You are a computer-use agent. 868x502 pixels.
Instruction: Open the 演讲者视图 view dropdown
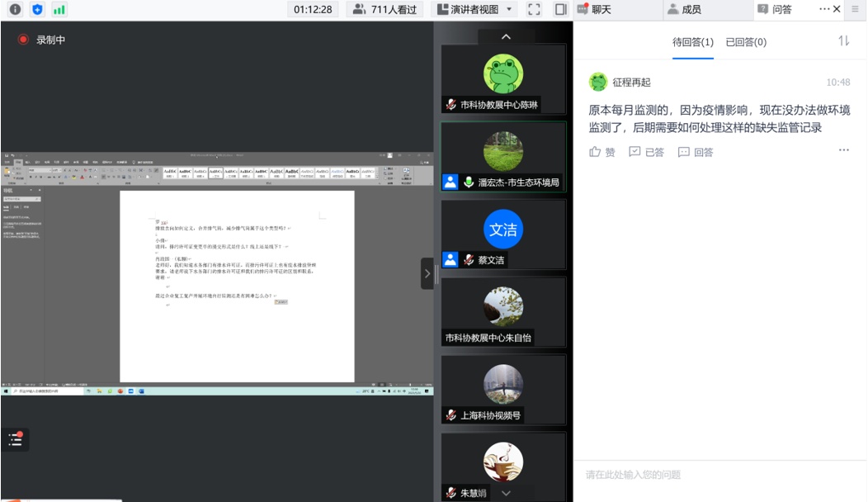pyautogui.click(x=475, y=10)
